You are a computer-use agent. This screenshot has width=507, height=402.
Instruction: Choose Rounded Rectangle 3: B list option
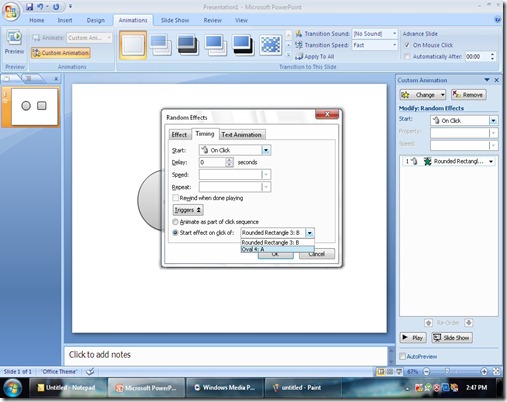coord(277,242)
